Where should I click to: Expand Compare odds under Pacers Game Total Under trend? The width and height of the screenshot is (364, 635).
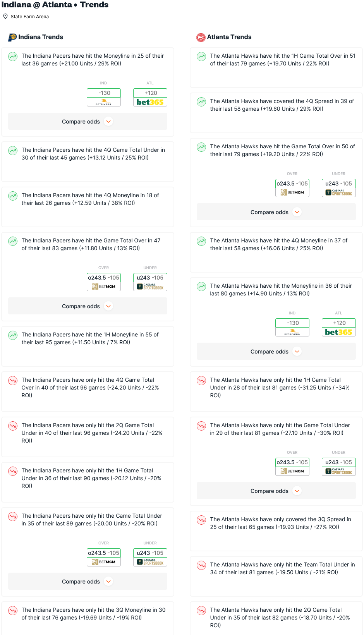click(x=88, y=582)
